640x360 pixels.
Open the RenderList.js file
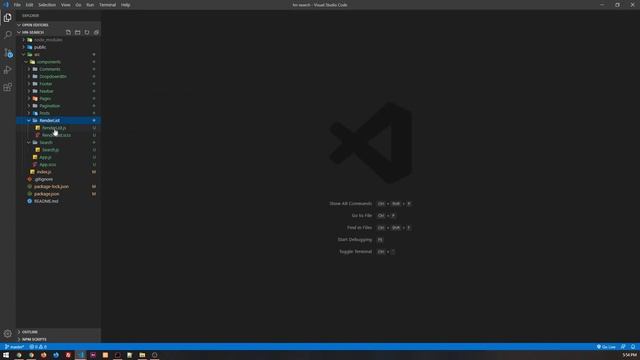(x=58, y=128)
